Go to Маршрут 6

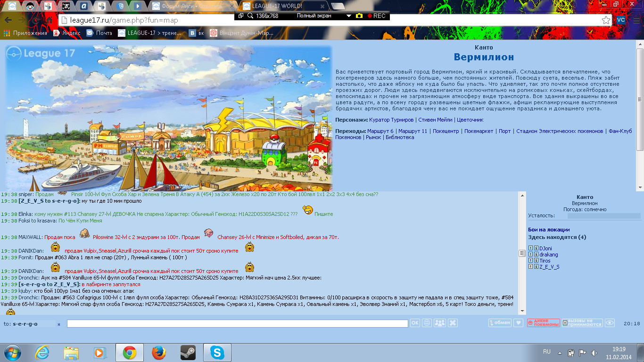click(380, 131)
